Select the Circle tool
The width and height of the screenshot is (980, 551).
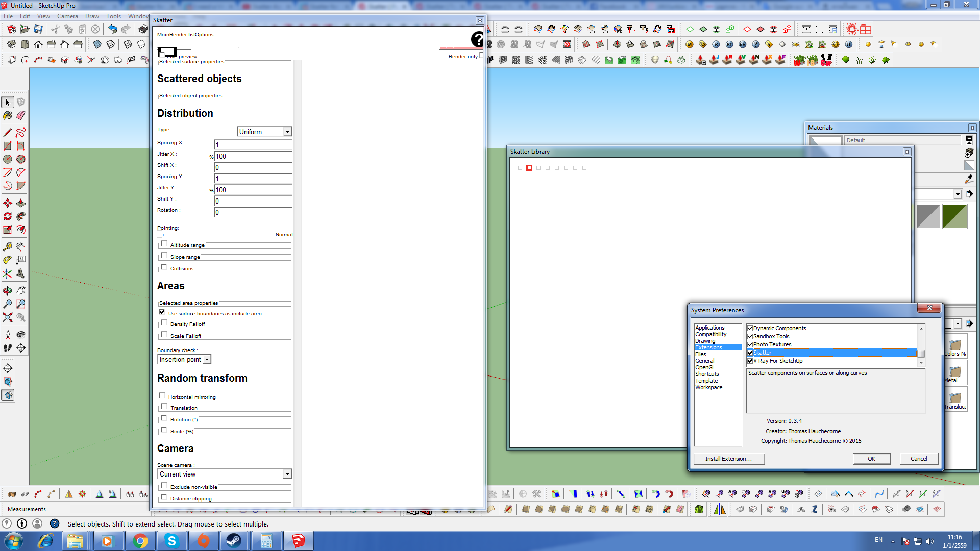(8, 159)
